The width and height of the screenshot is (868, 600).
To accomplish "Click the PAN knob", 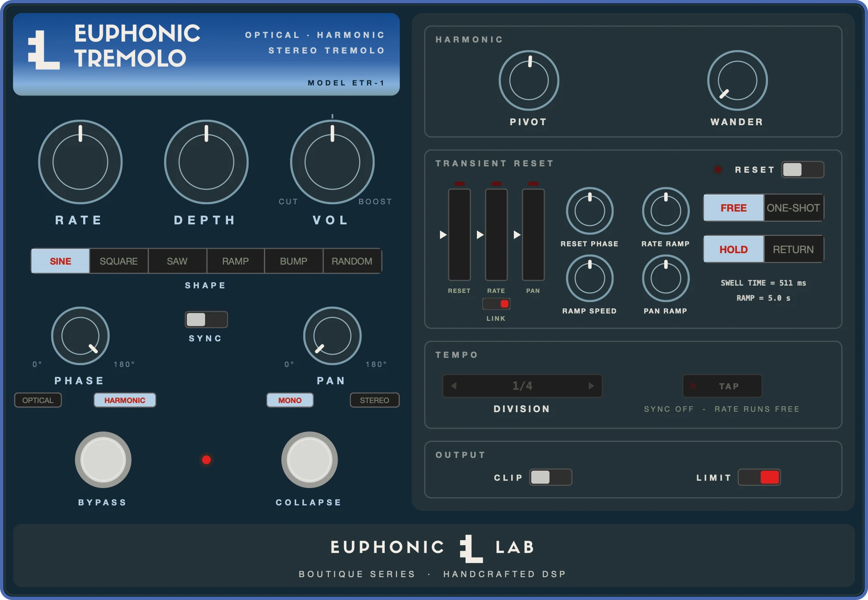I will 333,336.
